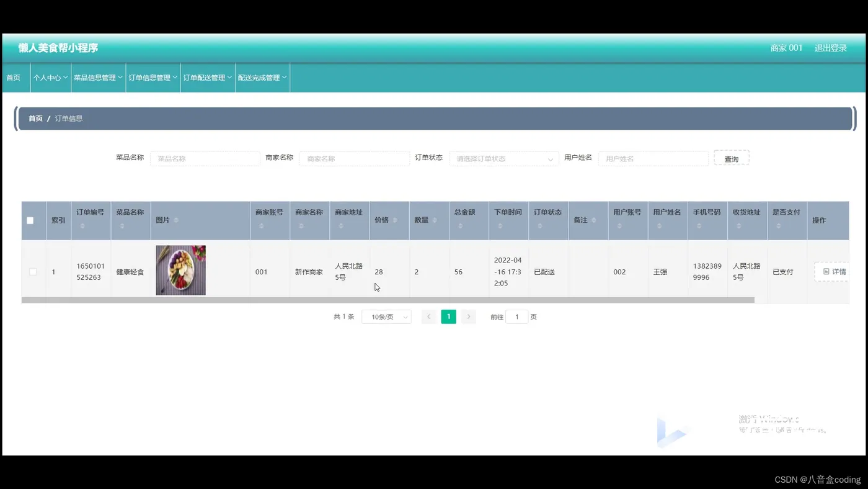The height and width of the screenshot is (489, 868).
Task: Focus the 菜品名称 search field
Action: tap(205, 159)
